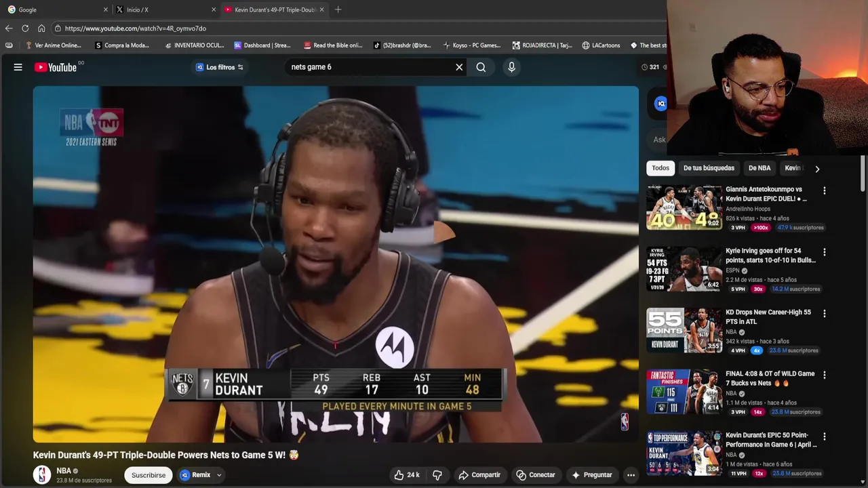Start voice search with the microphone icon

point(511,67)
